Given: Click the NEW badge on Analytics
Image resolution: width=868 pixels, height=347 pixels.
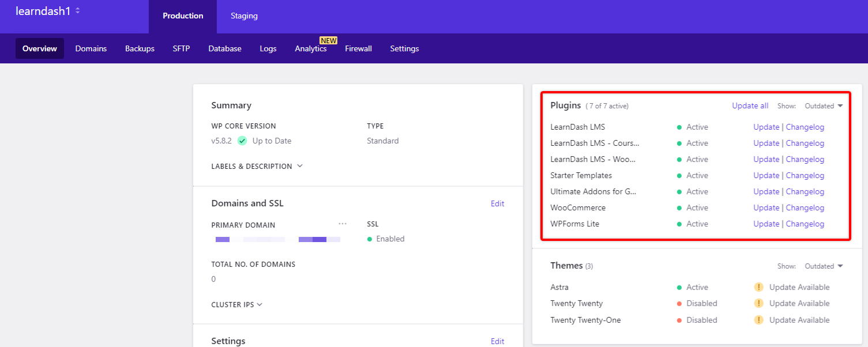Looking at the screenshot, I should 328,40.
